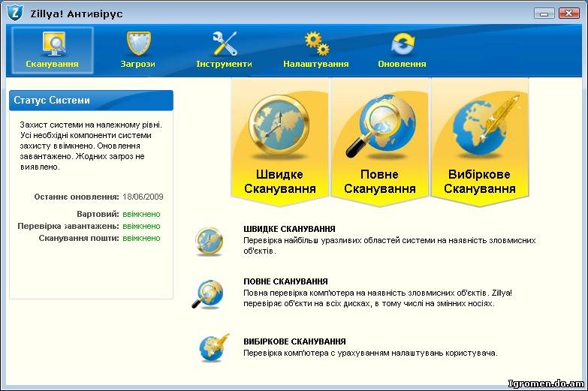Click small feather globe beside ВИБІРКОВЕ СКАНУВАННЯ
The width and height of the screenshot is (588, 391).
(x=214, y=347)
